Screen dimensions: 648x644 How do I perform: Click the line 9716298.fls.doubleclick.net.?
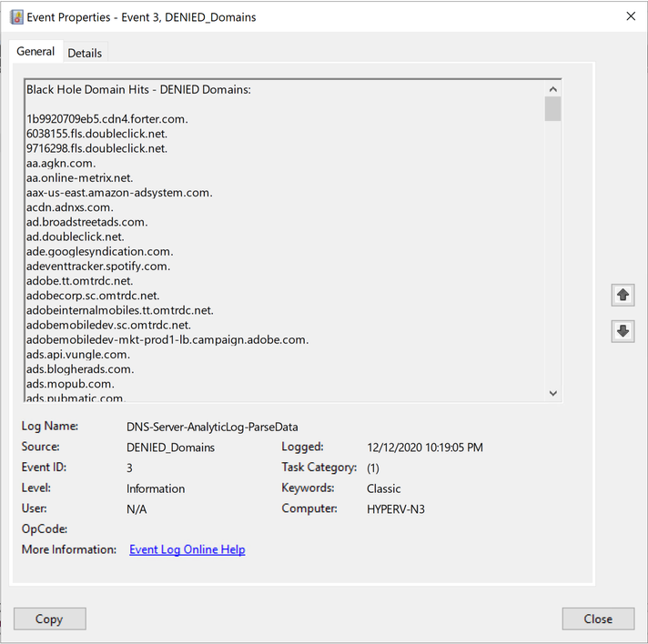coord(96,148)
